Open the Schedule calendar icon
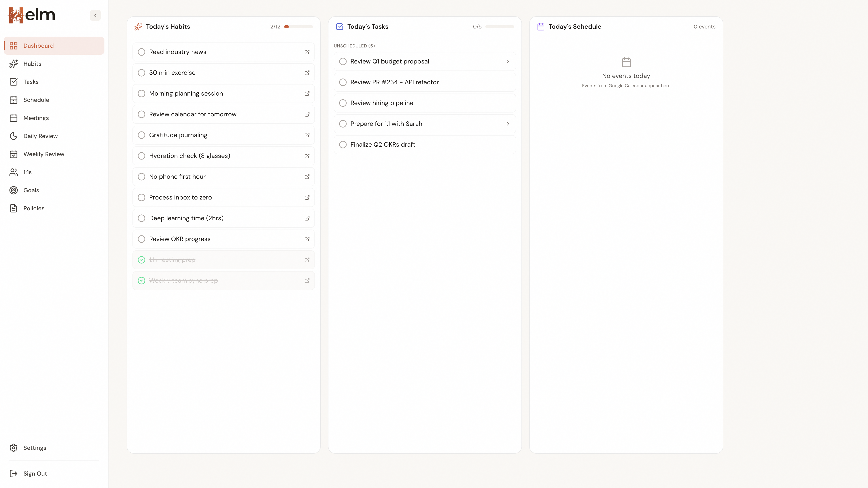This screenshot has width=868, height=488. click(x=14, y=100)
